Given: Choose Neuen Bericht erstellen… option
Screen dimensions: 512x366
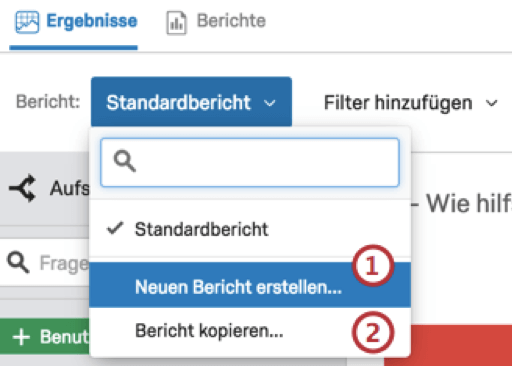Looking at the screenshot, I should tap(250, 285).
